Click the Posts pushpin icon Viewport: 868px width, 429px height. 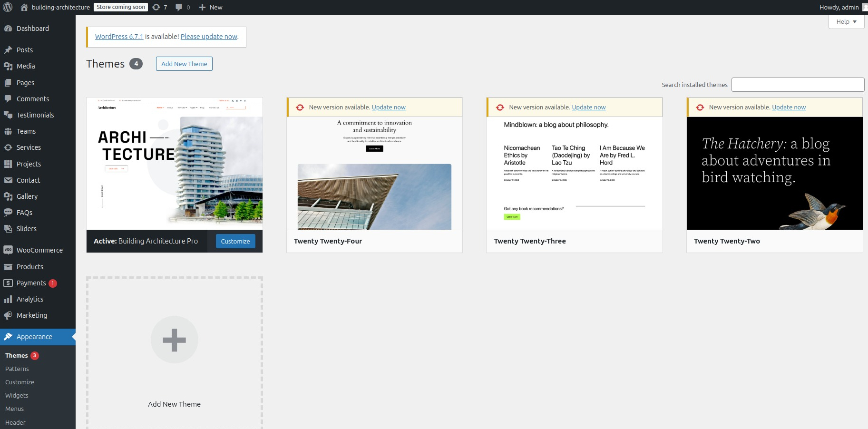coord(8,50)
